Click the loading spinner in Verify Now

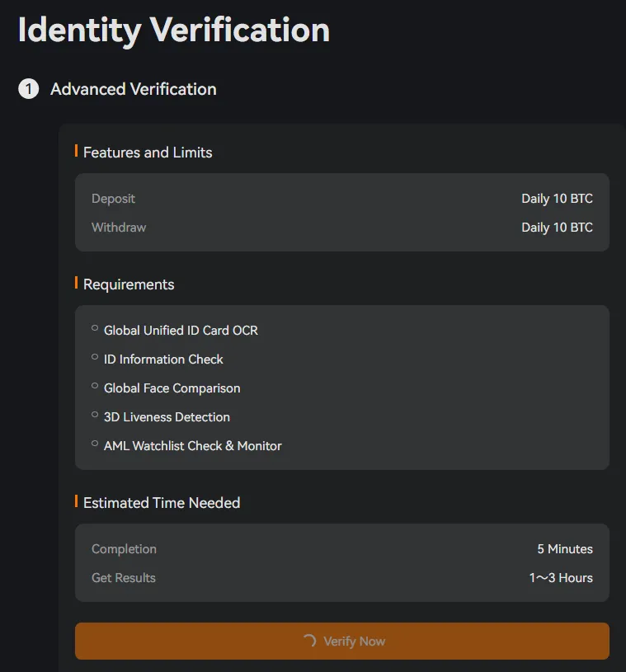click(310, 641)
